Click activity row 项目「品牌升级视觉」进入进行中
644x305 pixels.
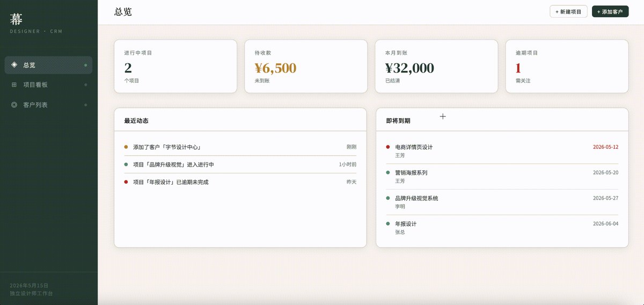pyautogui.click(x=240, y=164)
